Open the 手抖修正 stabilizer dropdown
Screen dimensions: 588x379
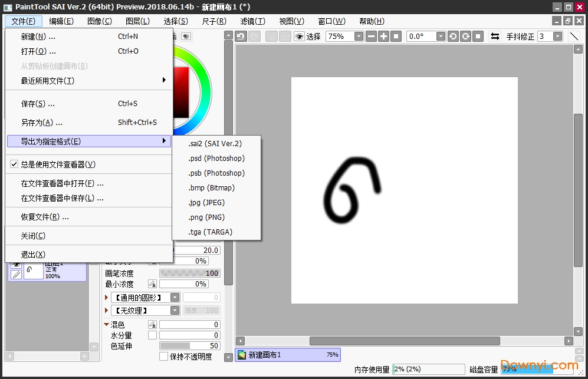[557, 37]
